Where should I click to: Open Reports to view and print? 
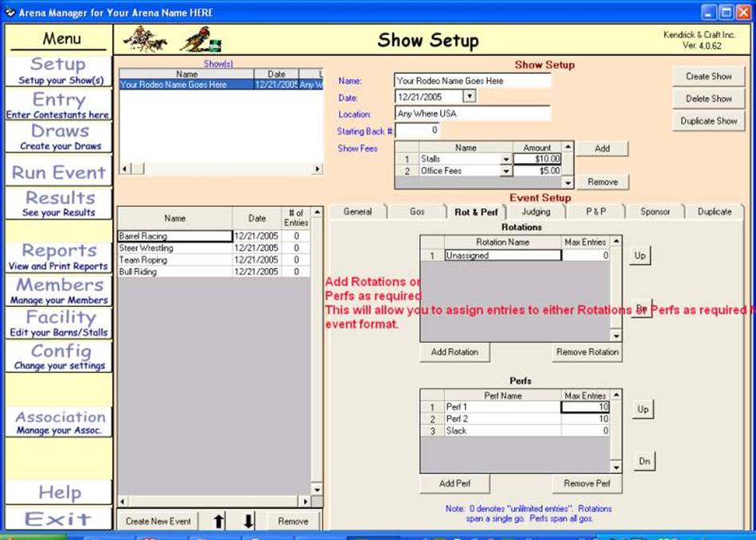(x=58, y=256)
